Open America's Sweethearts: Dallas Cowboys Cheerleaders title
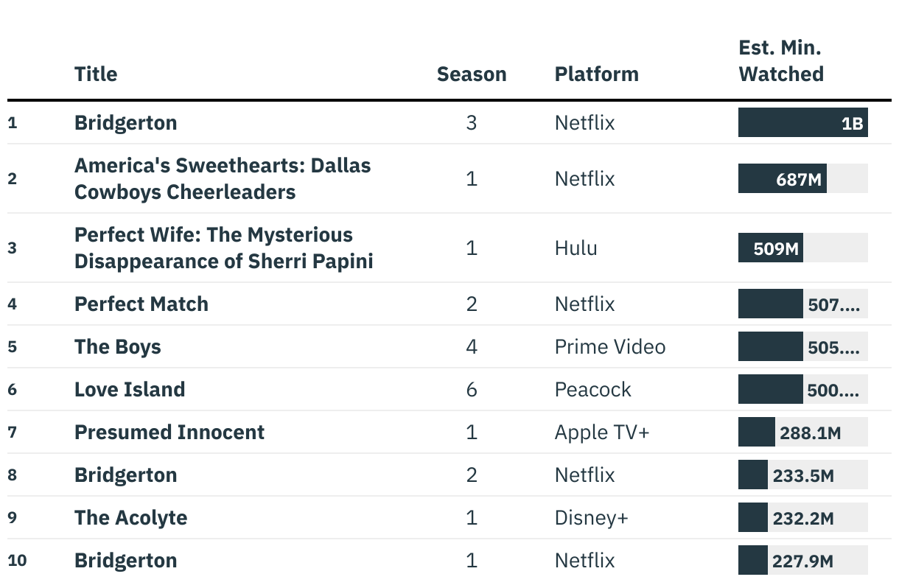Viewport: 899px width, 588px height. (x=223, y=179)
